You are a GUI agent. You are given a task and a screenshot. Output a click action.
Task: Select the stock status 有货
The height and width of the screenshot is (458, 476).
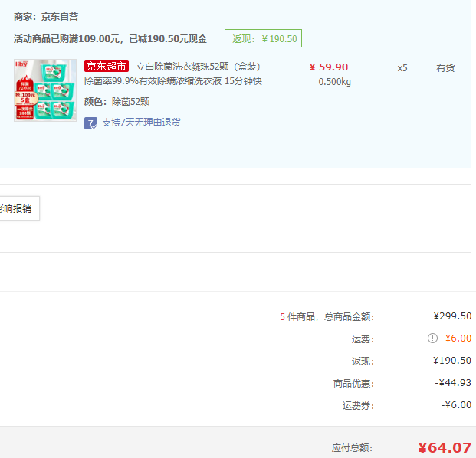[x=445, y=68]
